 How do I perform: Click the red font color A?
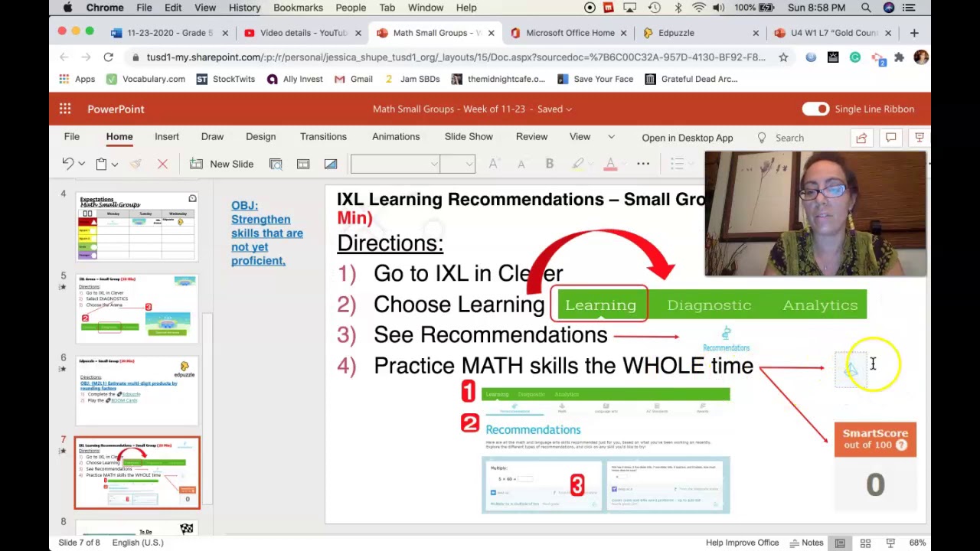[610, 164]
